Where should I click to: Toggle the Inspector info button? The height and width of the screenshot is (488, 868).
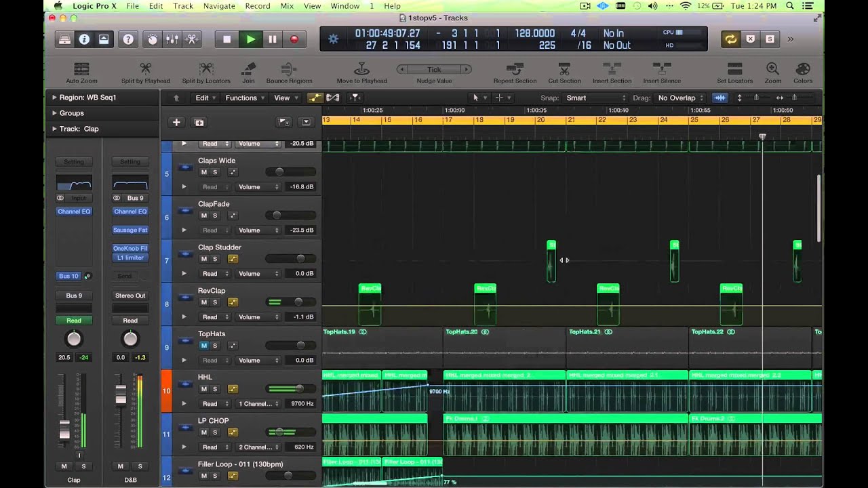point(84,39)
